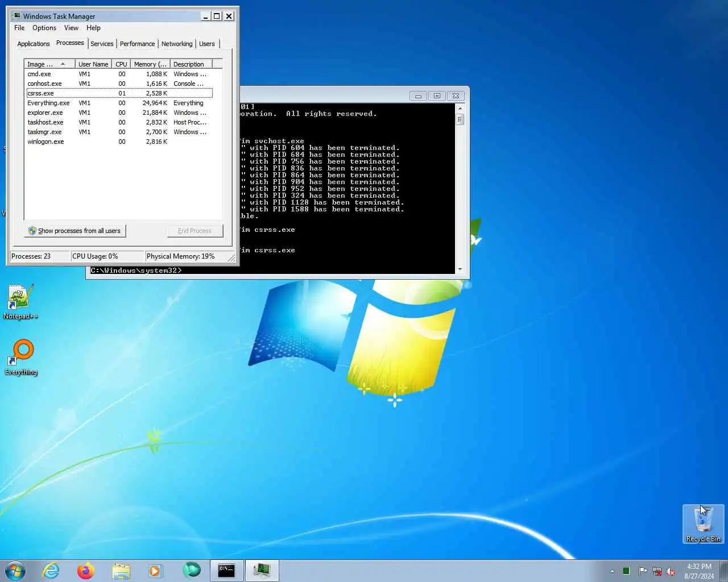
Task: Switch to the Networking tab
Action: tap(177, 44)
